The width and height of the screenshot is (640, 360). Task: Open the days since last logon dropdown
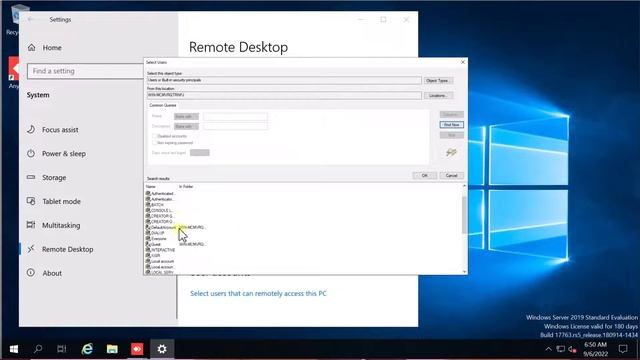(200, 153)
